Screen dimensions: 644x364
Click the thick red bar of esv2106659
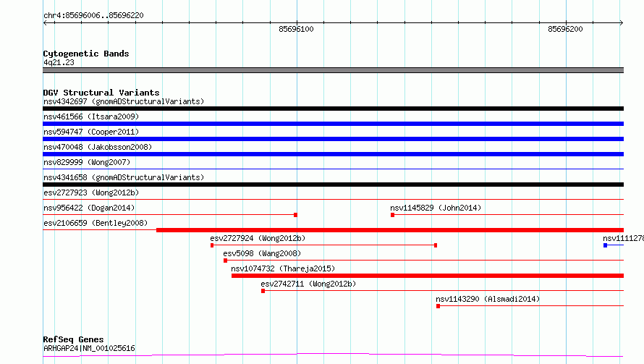(x=390, y=230)
